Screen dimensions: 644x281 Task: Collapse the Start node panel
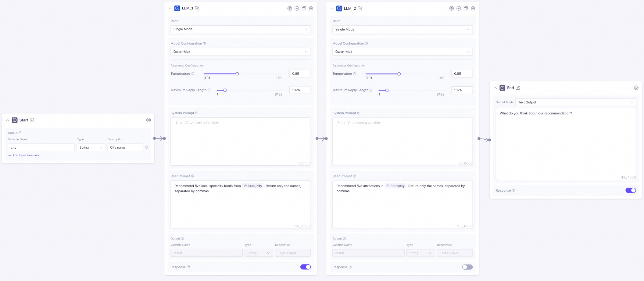pos(8,120)
